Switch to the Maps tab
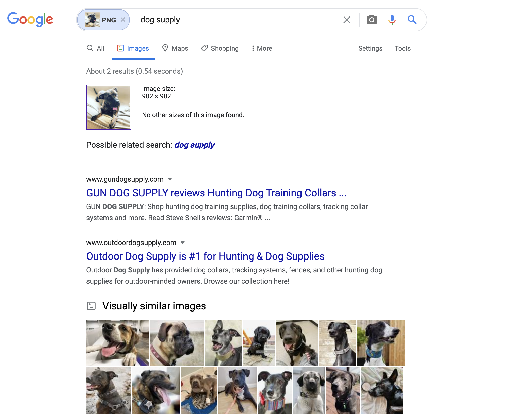 tap(175, 48)
